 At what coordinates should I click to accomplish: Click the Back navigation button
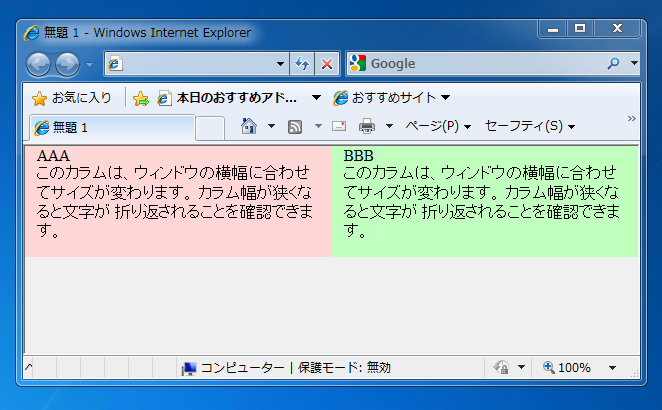(38, 65)
